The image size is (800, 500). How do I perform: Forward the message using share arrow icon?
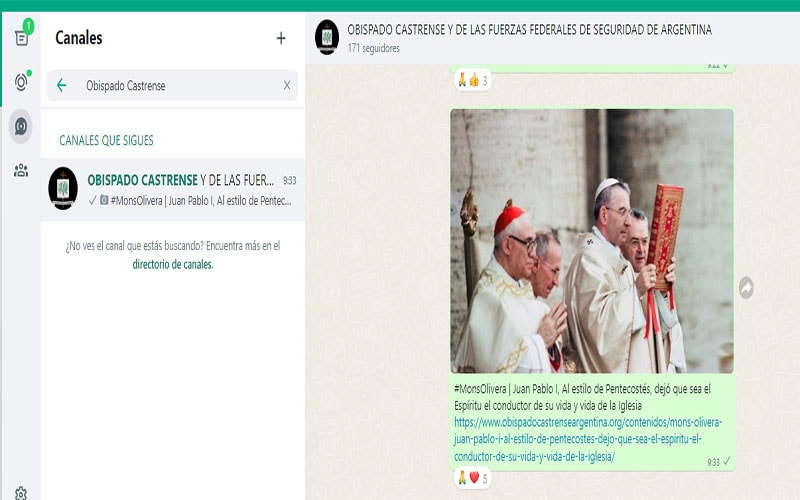[x=746, y=288]
